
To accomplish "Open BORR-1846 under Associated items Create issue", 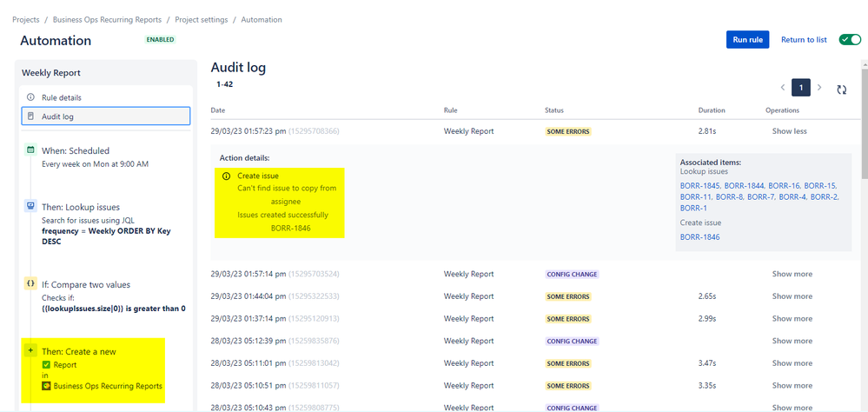I will (699, 237).
